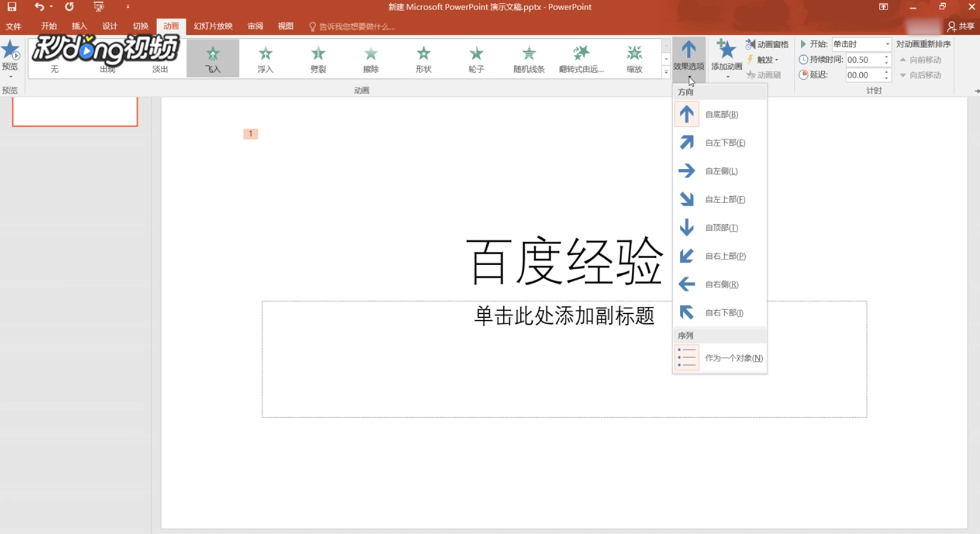Start slideshow from beginning icon in quick access
The image size is (980, 534).
coord(98,7)
